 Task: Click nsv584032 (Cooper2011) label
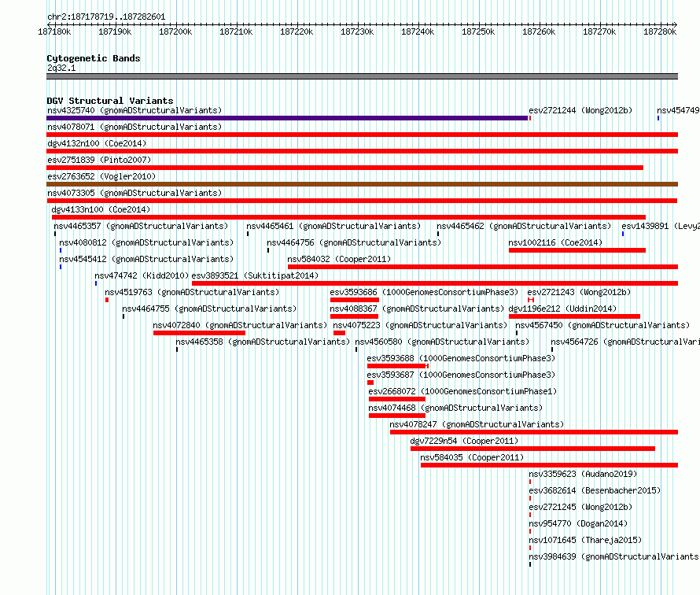click(339, 259)
